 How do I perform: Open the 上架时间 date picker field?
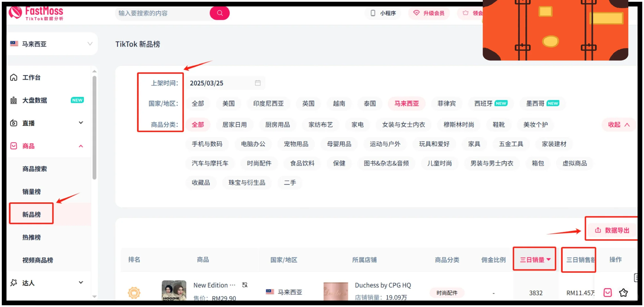[225, 83]
